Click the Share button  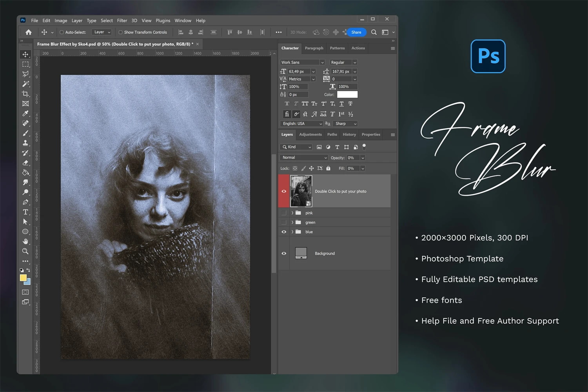click(356, 32)
